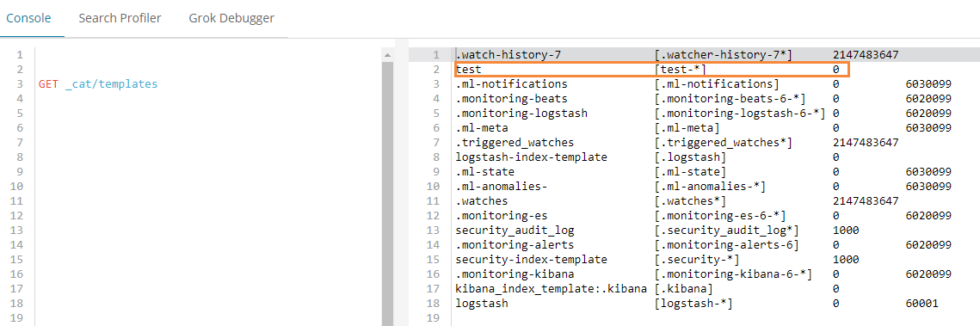Open the Grok Debugger tab
This screenshot has height=326, width=980.
point(231,18)
